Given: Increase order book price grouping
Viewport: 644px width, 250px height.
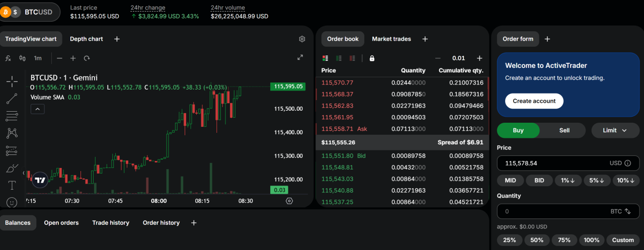Looking at the screenshot, I should coord(479,58).
